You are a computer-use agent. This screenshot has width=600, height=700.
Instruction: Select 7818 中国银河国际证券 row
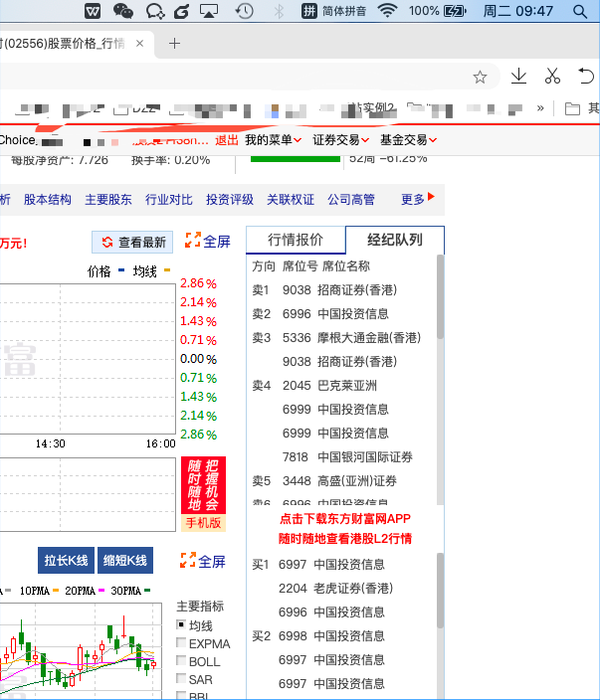[341, 457]
